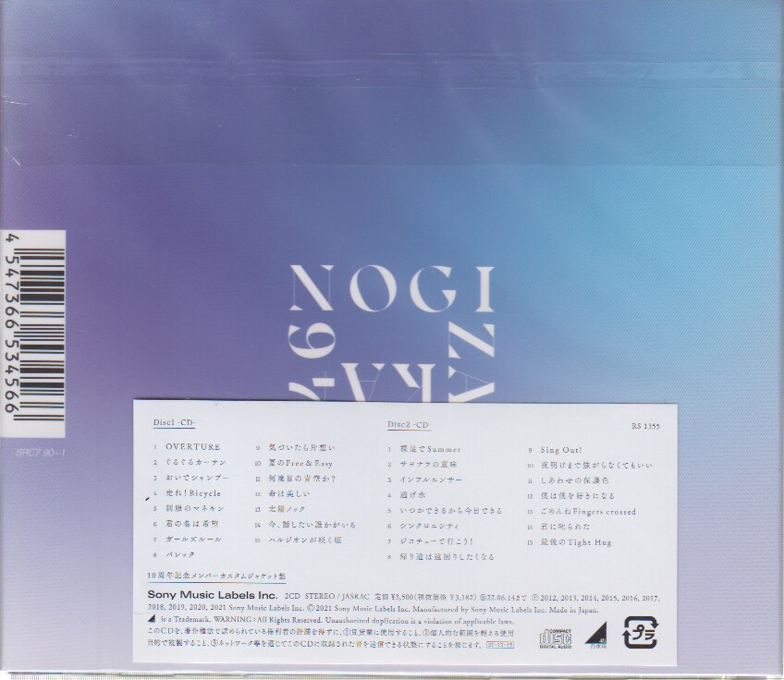Click the track 'バレッタ'
The image size is (784, 680).
point(180,554)
